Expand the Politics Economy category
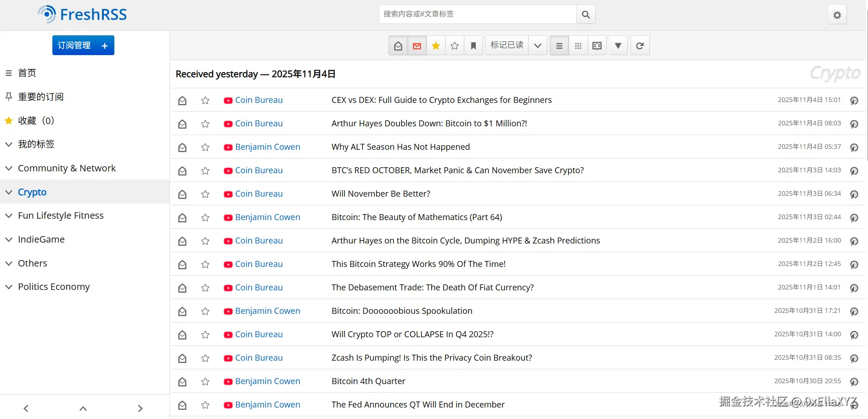The image size is (868, 419). point(8,286)
